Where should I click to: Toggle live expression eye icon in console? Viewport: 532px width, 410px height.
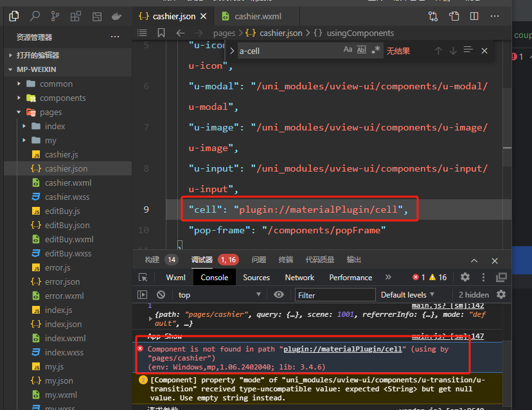coord(279,294)
